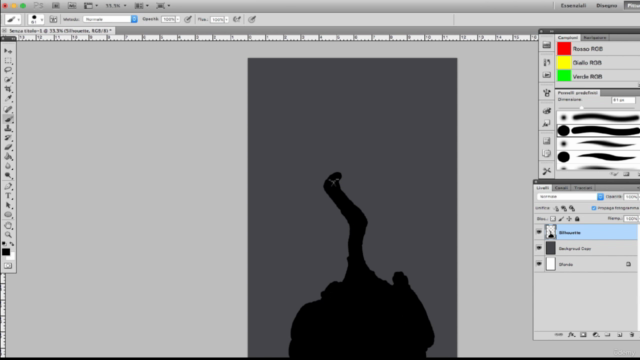Select the Eyedropper tool
Screen dimensions: 640x360
pos(8,98)
